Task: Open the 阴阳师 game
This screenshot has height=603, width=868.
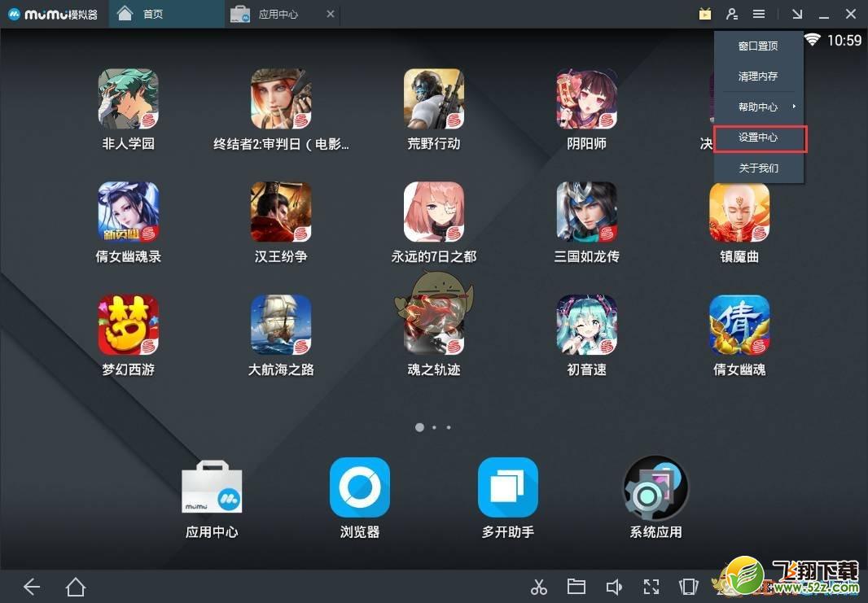Action: coord(586,98)
